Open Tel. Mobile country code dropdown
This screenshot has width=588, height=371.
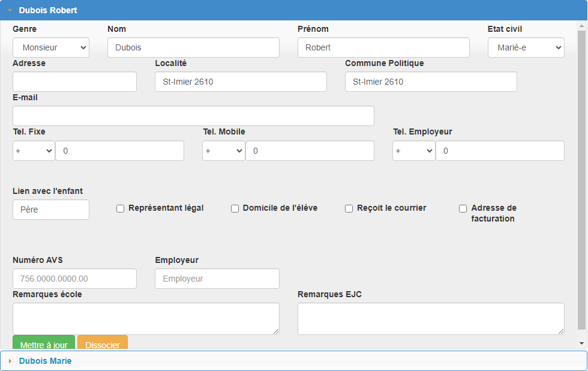tap(223, 151)
